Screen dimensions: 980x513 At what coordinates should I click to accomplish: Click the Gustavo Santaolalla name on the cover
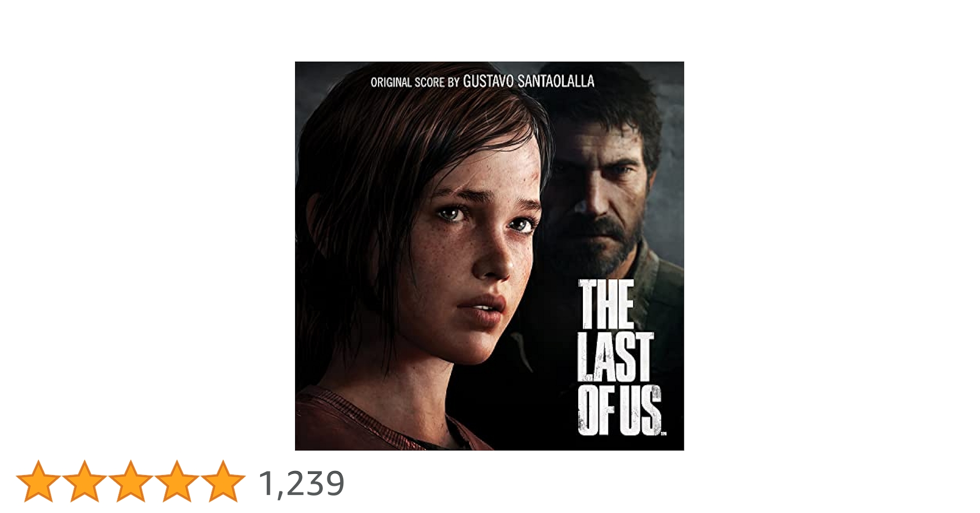(528, 82)
